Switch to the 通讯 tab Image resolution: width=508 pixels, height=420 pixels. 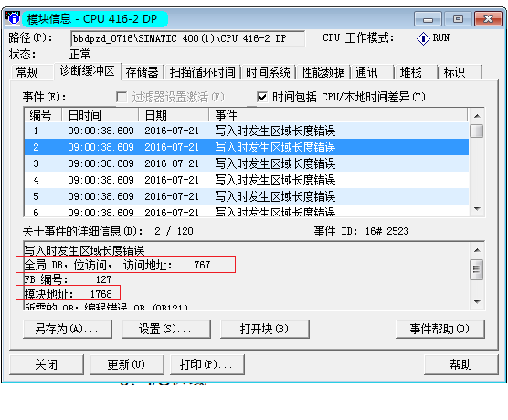(x=373, y=72)
